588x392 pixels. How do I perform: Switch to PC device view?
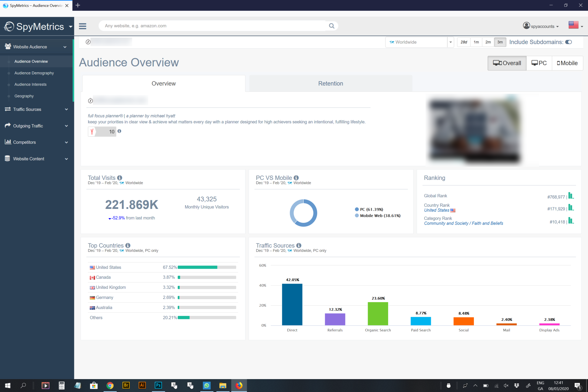coord(539,63)
